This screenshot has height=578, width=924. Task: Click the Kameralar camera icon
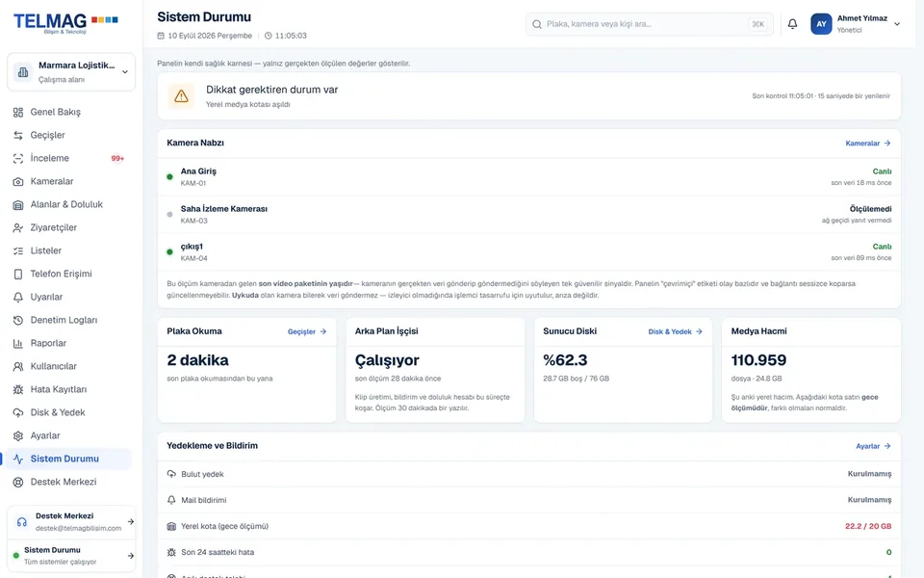(x=18, y=182)
